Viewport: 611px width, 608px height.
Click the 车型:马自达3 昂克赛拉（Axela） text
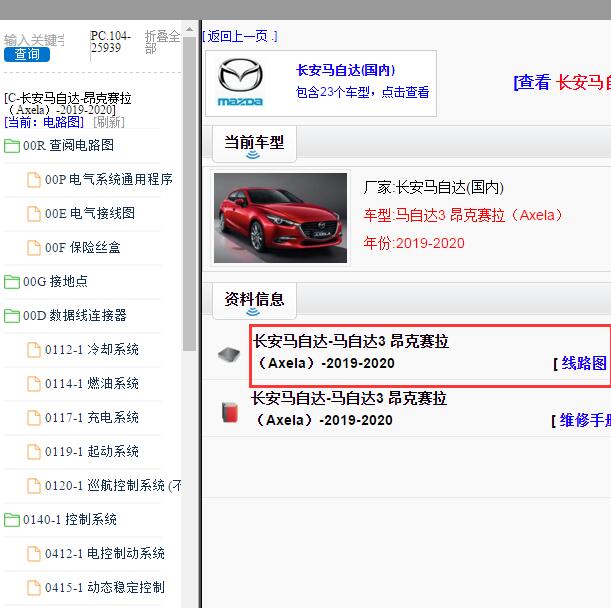point(463,215)
